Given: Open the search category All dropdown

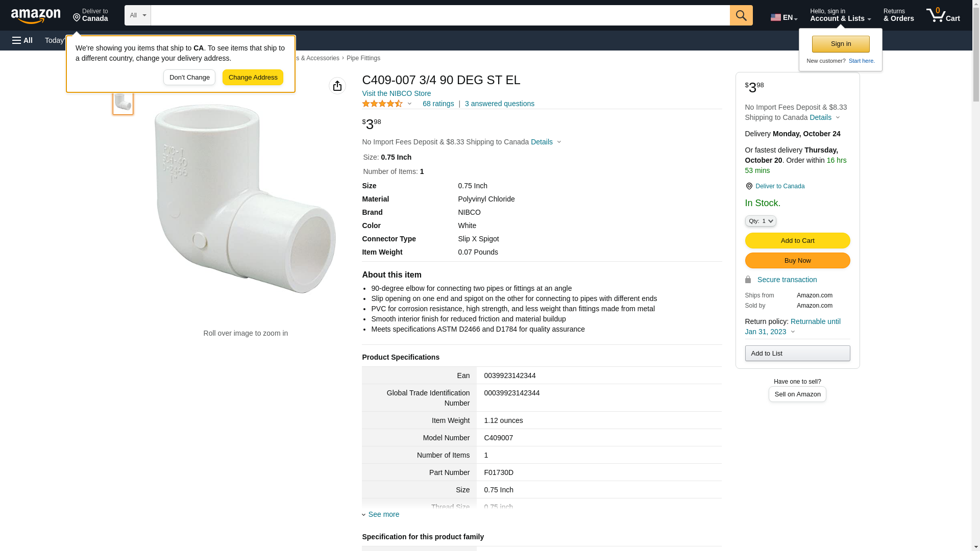Looking at the screenshot, I should pyautogui.click(x=137, y=15).
